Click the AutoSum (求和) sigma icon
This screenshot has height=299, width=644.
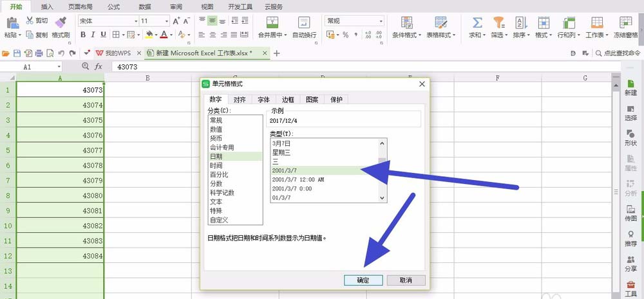[x=477, y=23]
